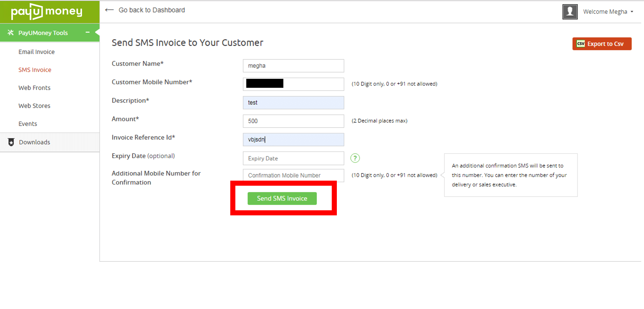Focus the Amount input field

point(294,121)
